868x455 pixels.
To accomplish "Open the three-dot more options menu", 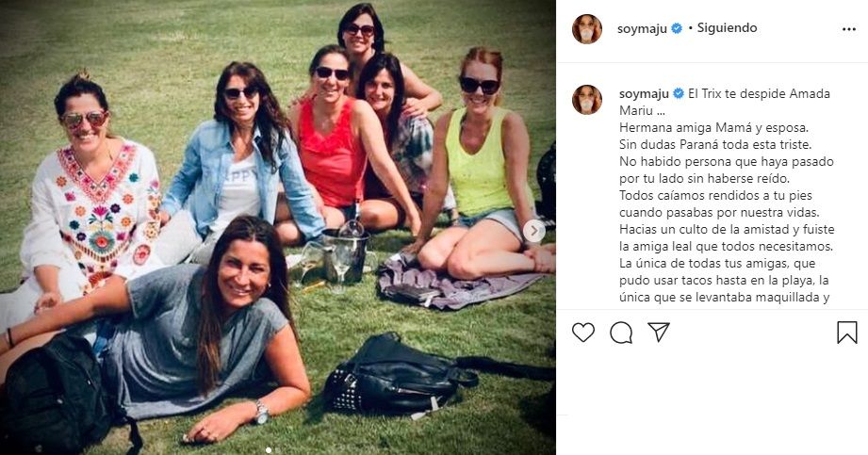I will pyautogui.click(x=848, y=28).
